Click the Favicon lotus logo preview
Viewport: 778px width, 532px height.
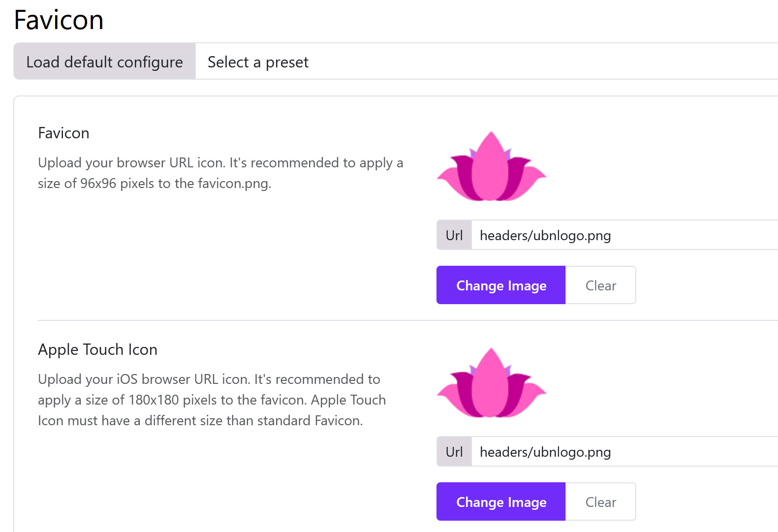(x=491, y=166)
